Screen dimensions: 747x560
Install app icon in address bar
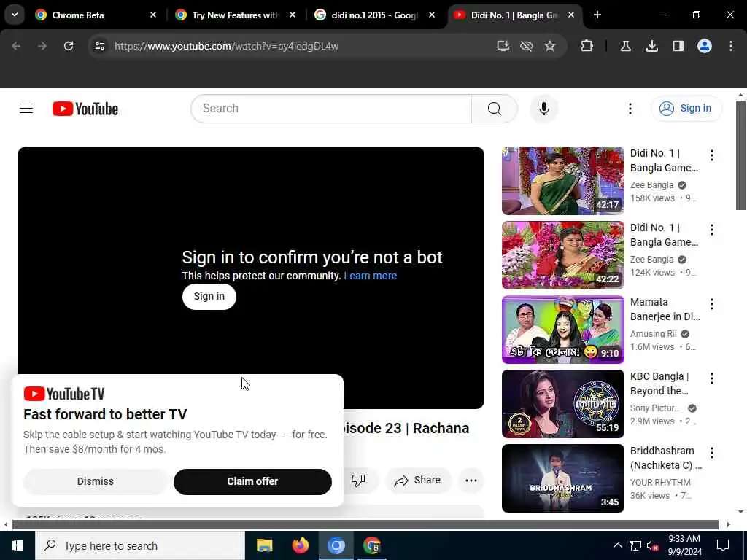coord(503,46)
